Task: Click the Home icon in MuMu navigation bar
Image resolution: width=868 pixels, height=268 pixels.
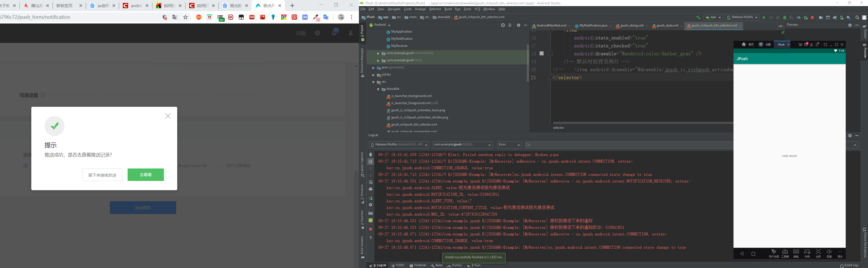Action: click(753, 253)
